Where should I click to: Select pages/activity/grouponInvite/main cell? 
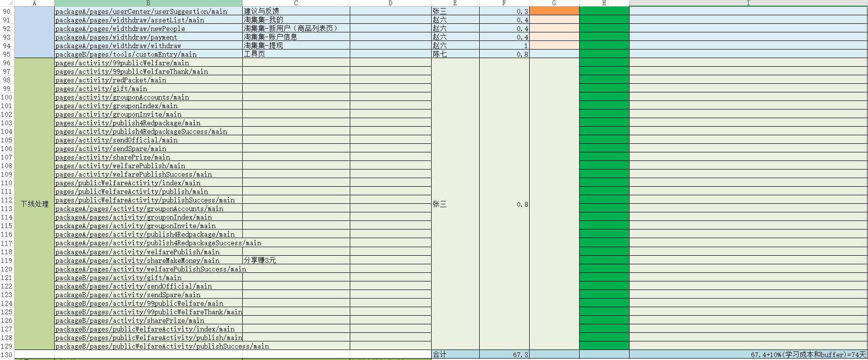(148, 114)
